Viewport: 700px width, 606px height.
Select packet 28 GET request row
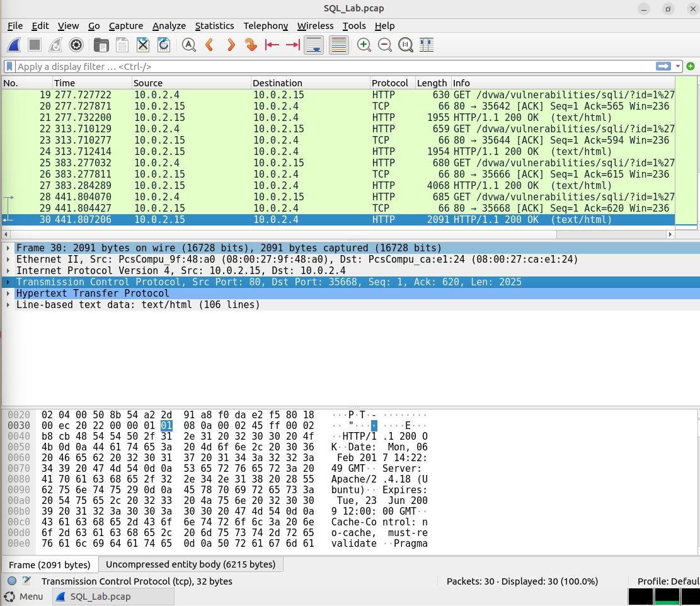pos(338,197)
